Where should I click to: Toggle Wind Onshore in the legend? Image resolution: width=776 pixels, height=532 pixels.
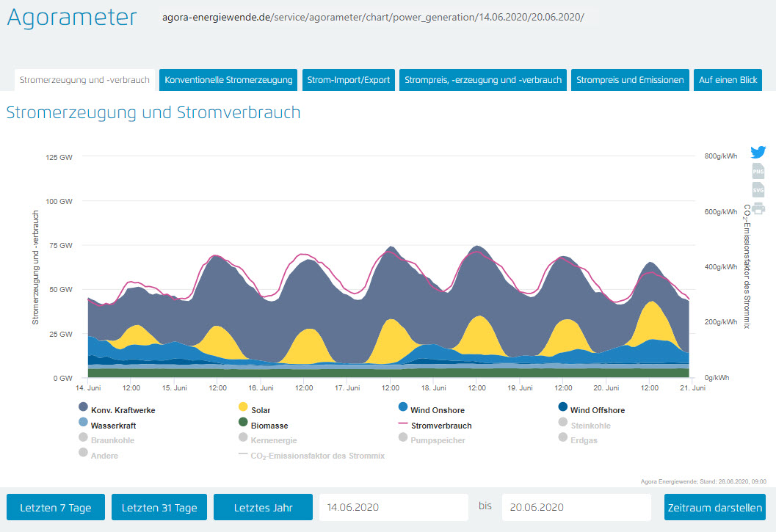point(437,410)
